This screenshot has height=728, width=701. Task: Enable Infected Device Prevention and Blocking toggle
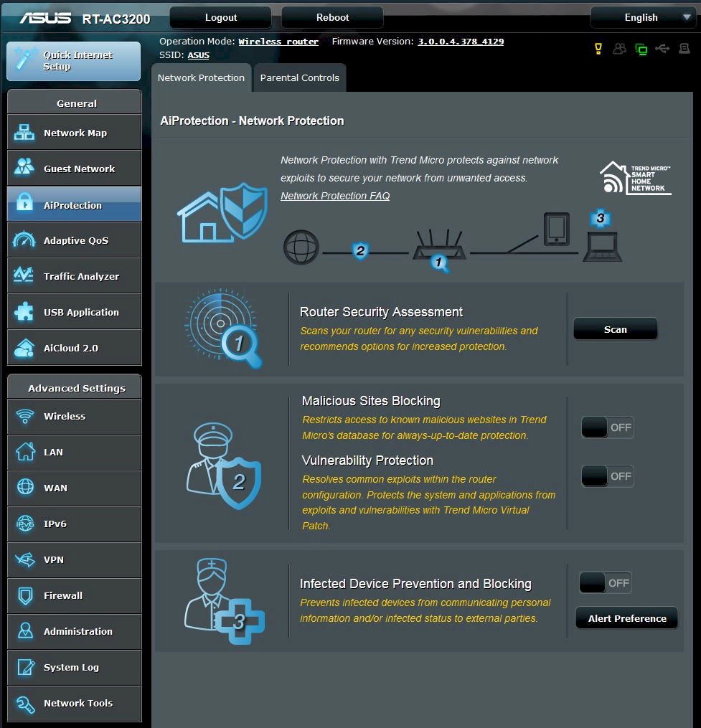[x=606, y=582]
